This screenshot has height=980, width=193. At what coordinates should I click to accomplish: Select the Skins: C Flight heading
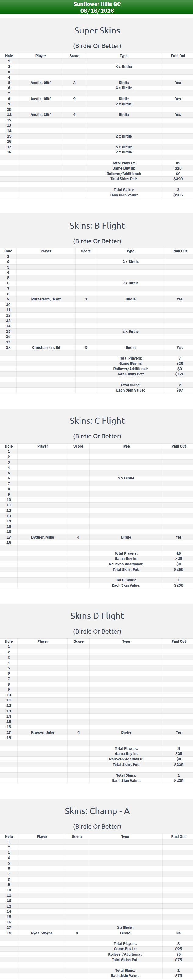(97, 421)
